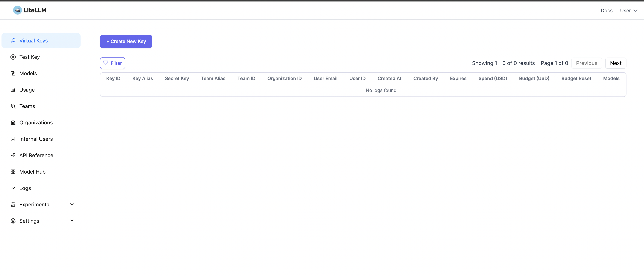Open the Logs sidebar page
The height and width of the screenshot is (276, 644).
click(x=25, y=188)
